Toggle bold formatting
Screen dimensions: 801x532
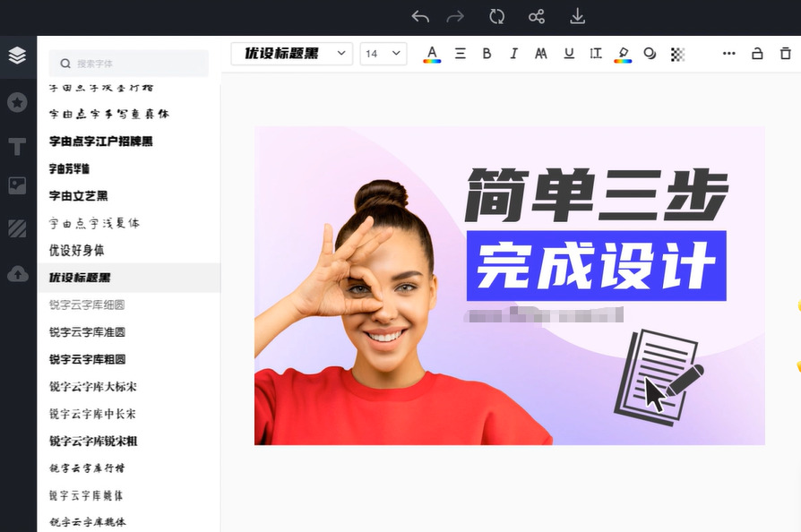coord(487,54)
